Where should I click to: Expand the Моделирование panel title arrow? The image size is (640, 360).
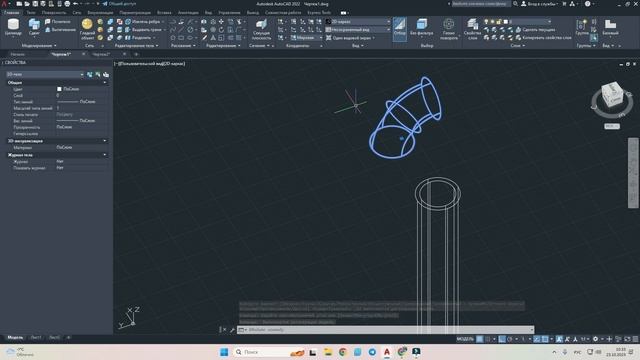point(55,46)
